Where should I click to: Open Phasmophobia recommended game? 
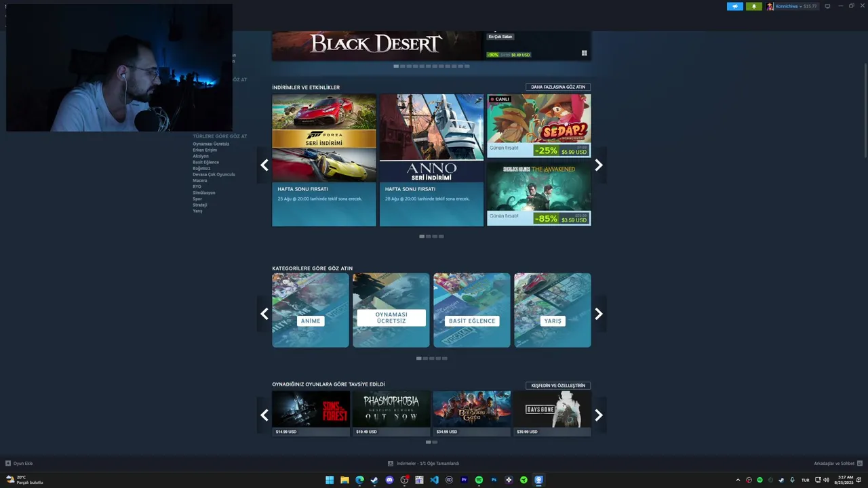[x=391, y=413]
